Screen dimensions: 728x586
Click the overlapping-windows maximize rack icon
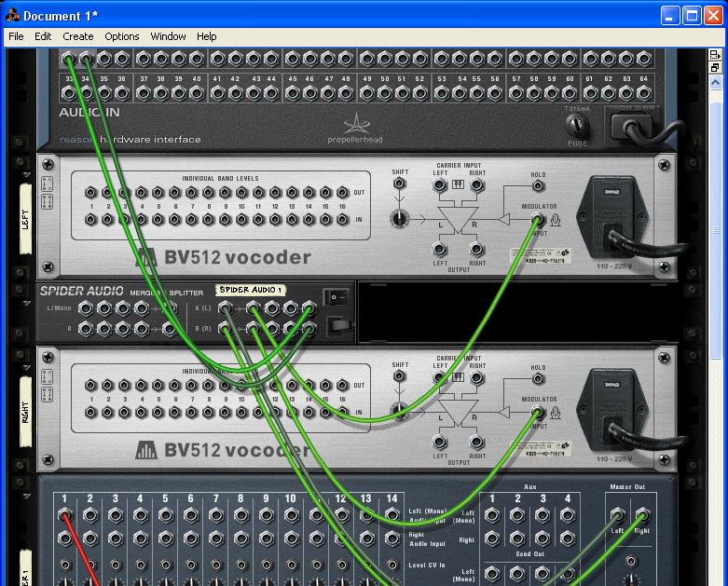716,68
